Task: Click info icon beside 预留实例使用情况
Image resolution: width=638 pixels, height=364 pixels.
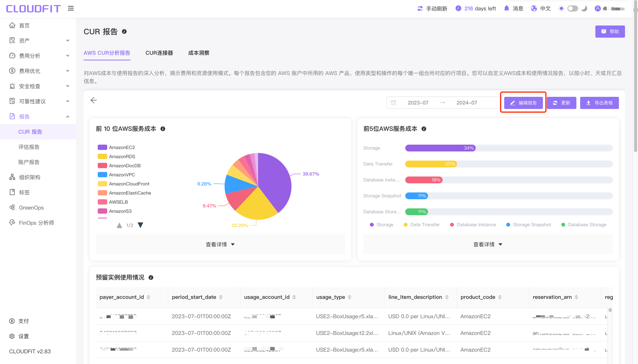Action: click(x=151, y=277)
